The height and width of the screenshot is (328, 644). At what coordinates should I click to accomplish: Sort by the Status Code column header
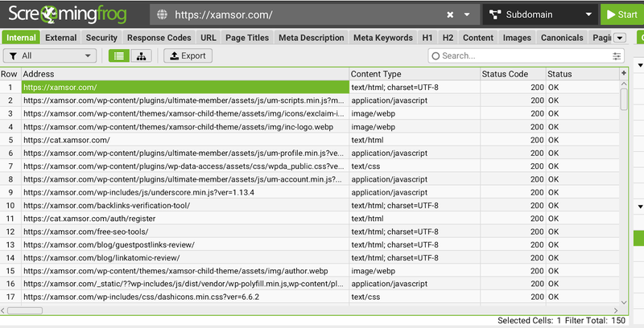click(x=511, y=74)
